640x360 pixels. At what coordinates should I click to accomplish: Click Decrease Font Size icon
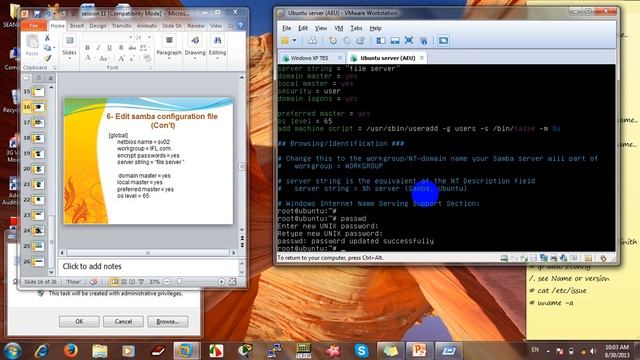coord(132,58)
